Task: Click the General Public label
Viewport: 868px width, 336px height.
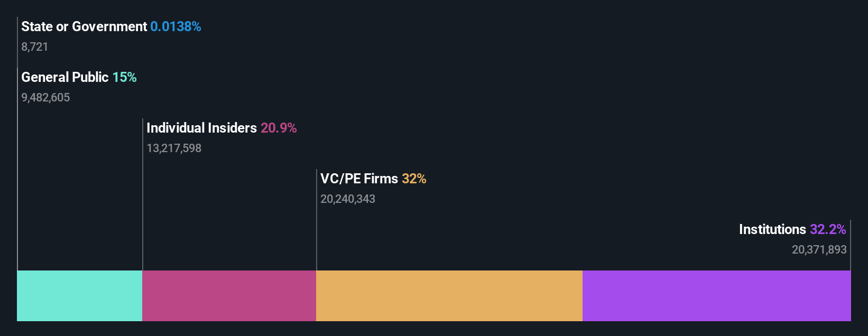Action: pos(65,77)
